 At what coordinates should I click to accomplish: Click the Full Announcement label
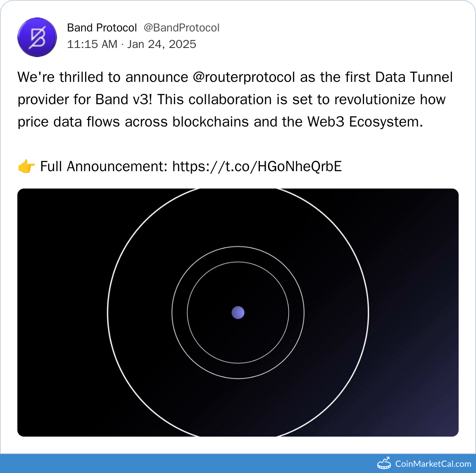point(103,166)
